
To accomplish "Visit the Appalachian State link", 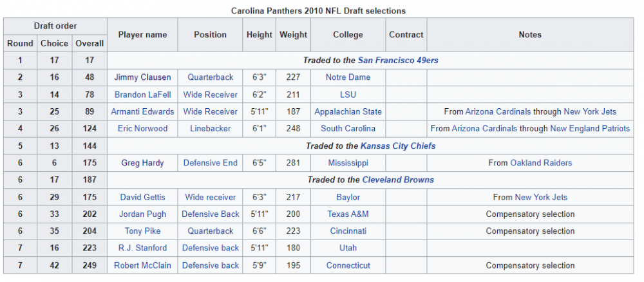I will [x=348, y=111].
